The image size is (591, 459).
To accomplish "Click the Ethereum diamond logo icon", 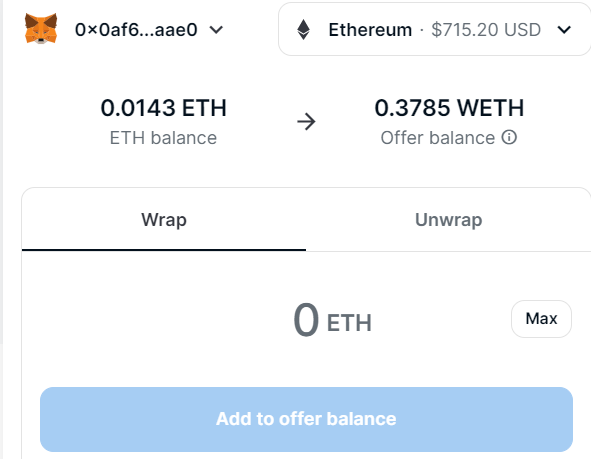I will [303, 29].
